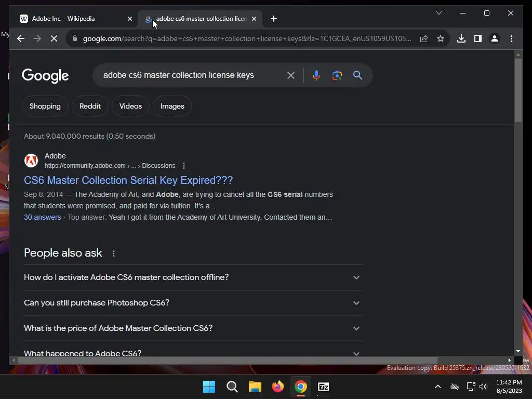Screen dimensions: 532x399
Task: Open 7-Zip from the taskbar
Action: (324, 387)
